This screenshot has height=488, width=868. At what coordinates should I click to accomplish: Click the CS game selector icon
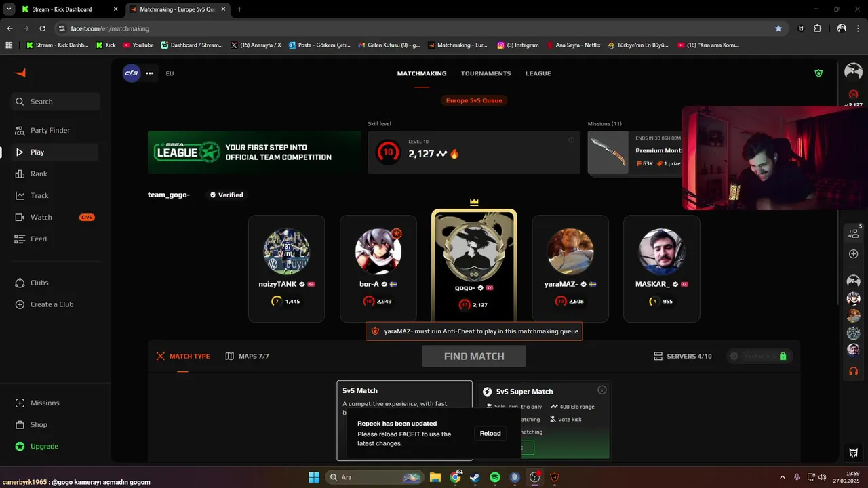(x=131, y=73)
